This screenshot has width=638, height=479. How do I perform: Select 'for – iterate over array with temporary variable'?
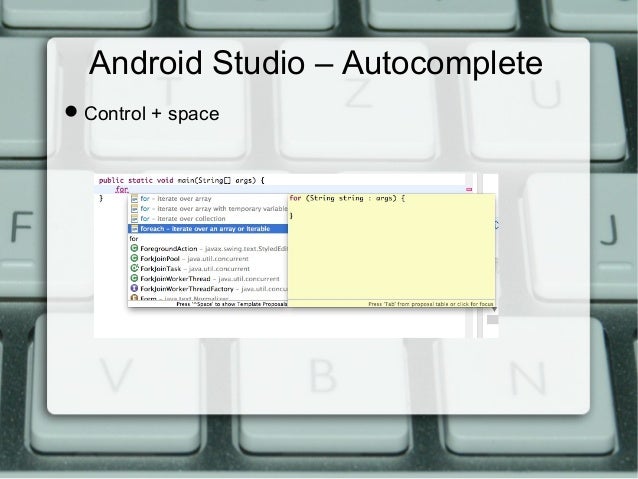pos(208,208)
